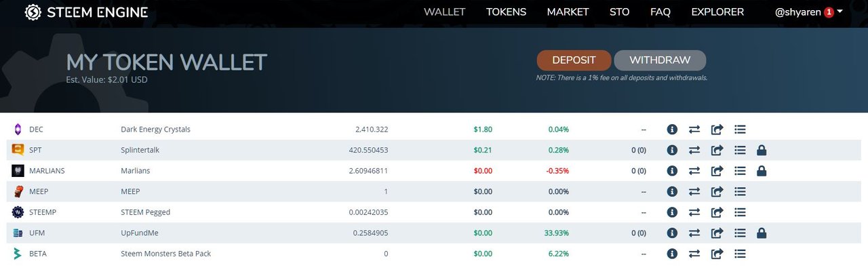View BETA history list icon
Viewport: 868px width, 274px height.
pyautogui.click(x=741, y=254)
